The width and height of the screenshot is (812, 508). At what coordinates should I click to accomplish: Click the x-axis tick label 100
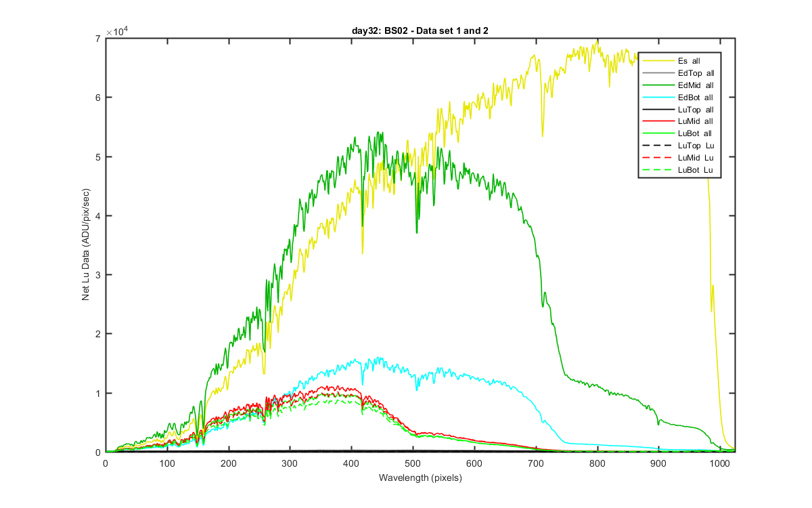pos(166,463)
